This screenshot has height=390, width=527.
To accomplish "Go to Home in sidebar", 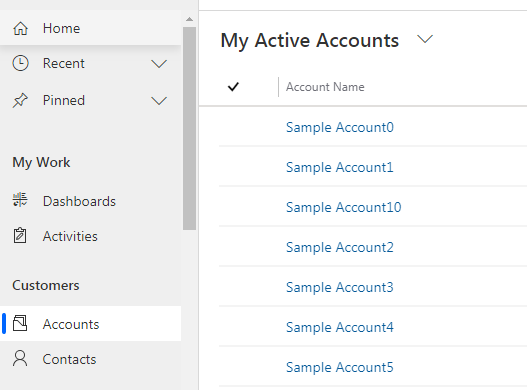I will [90, 28].
